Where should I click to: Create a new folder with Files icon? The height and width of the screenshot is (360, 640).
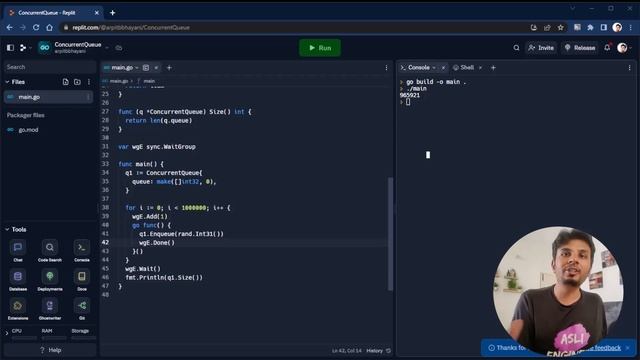point(77,82)
